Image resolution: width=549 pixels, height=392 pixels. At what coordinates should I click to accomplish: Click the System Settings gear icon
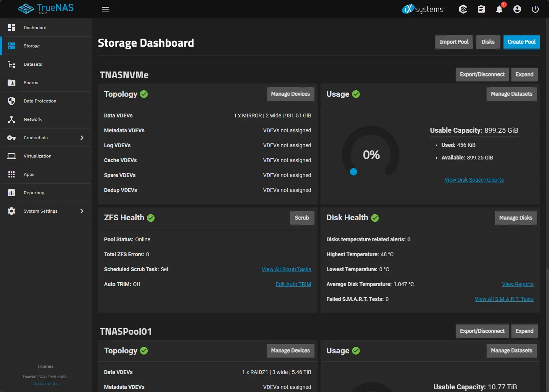(x=11, y=211)
